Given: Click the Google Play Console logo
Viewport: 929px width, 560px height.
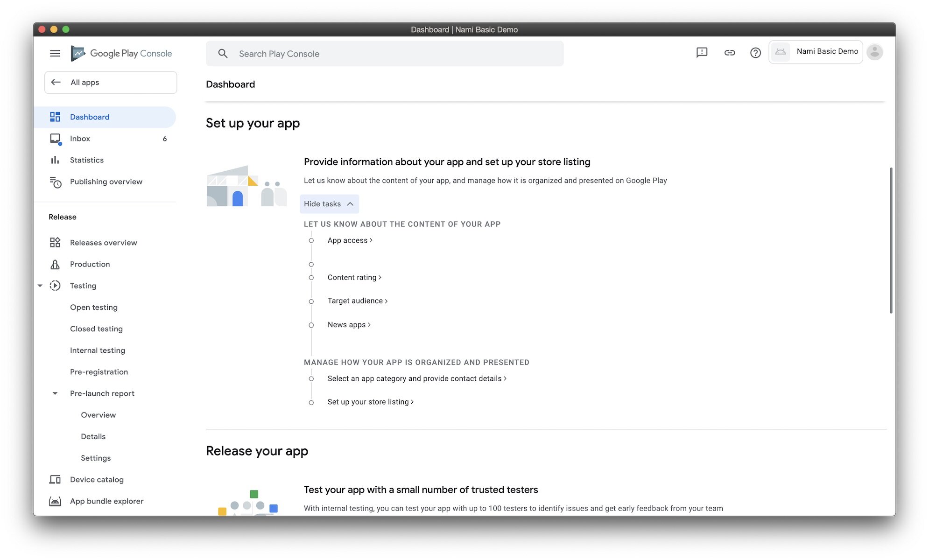Looking at the screenshot, I should (121, 53).
